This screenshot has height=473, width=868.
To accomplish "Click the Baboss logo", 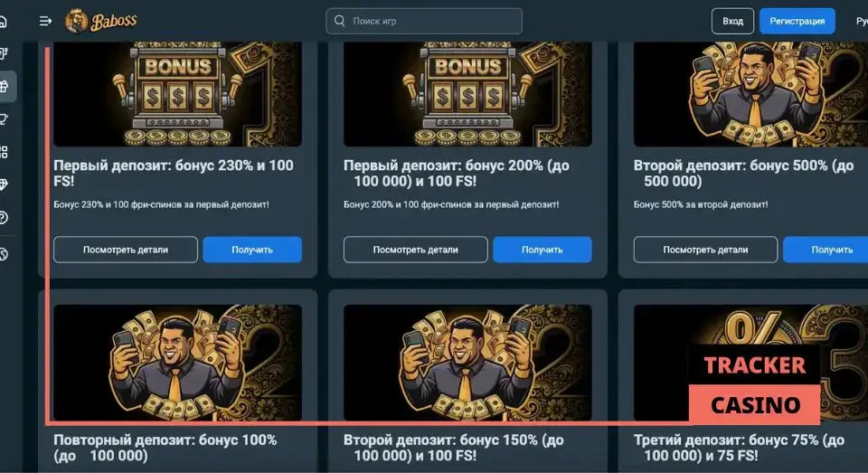I will tap(100, 21).
